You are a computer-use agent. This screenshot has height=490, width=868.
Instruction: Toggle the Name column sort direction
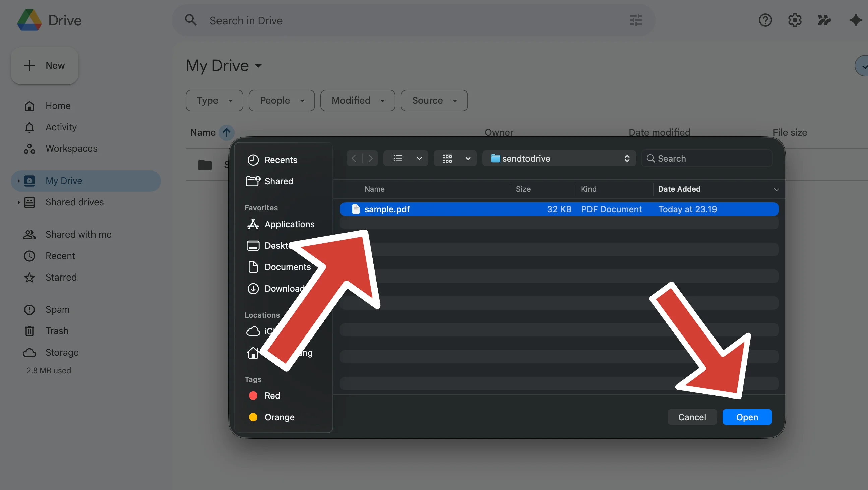(x=227, y=132)
